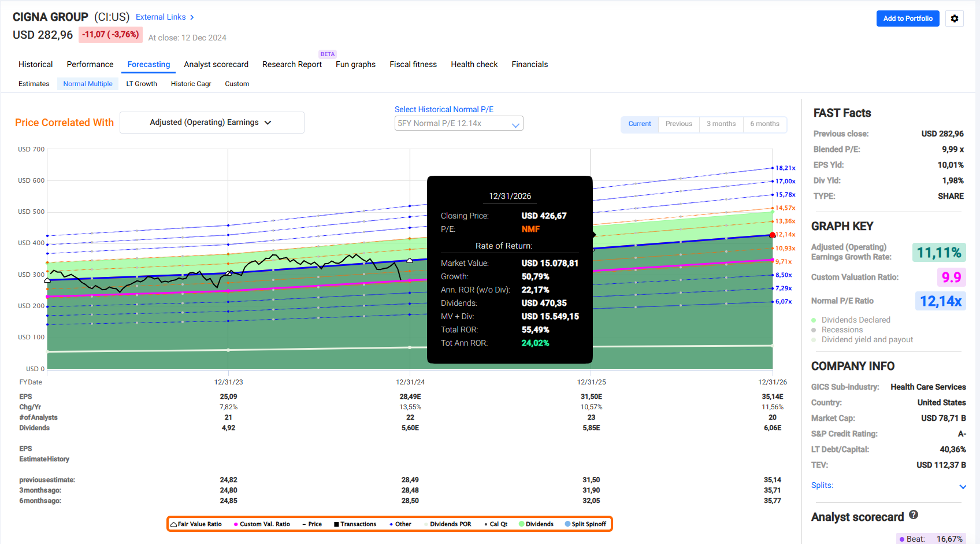Open the settings gear icon
Image resolution: width=980 pixels, height=544 pixels.
click(x=955, y=18)
